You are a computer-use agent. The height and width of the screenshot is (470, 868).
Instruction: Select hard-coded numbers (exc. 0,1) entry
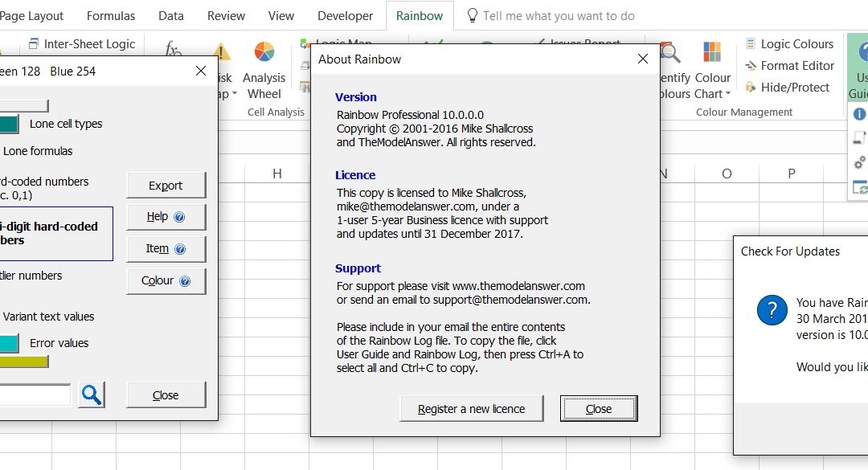[44, 188]
